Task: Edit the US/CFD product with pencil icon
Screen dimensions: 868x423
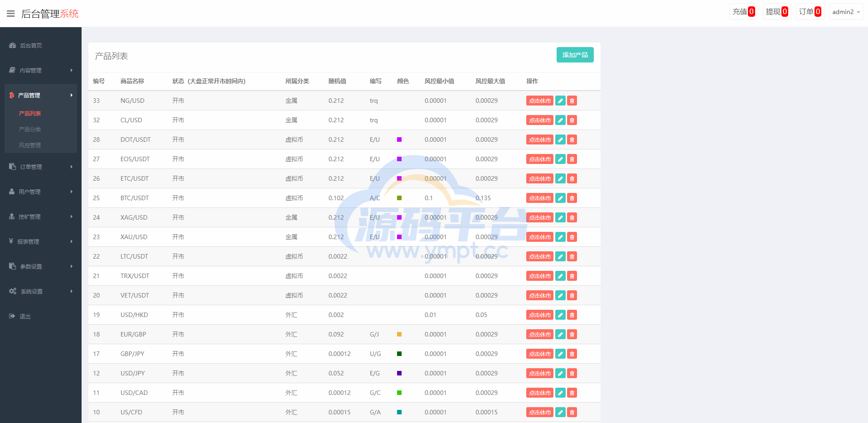Action: tap(560, 412)
